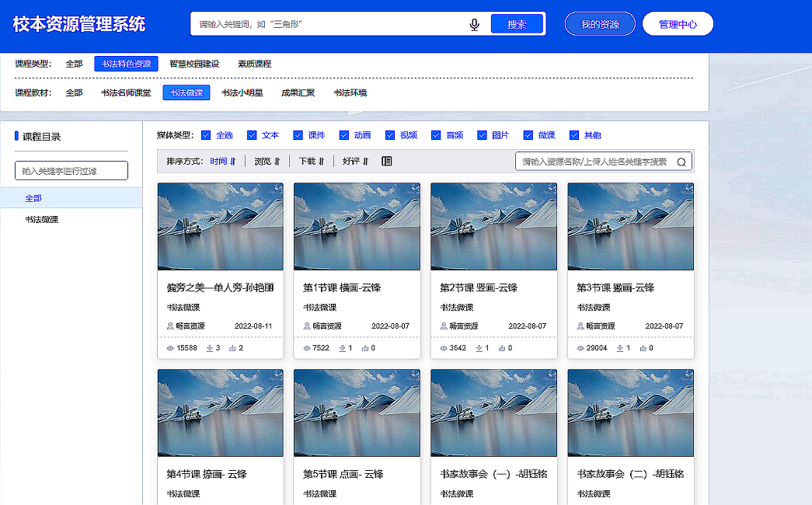The height and width of the screenshot is (505, 812).
Task: Click the microphone voice search icon
Action: tap(474, 25)
